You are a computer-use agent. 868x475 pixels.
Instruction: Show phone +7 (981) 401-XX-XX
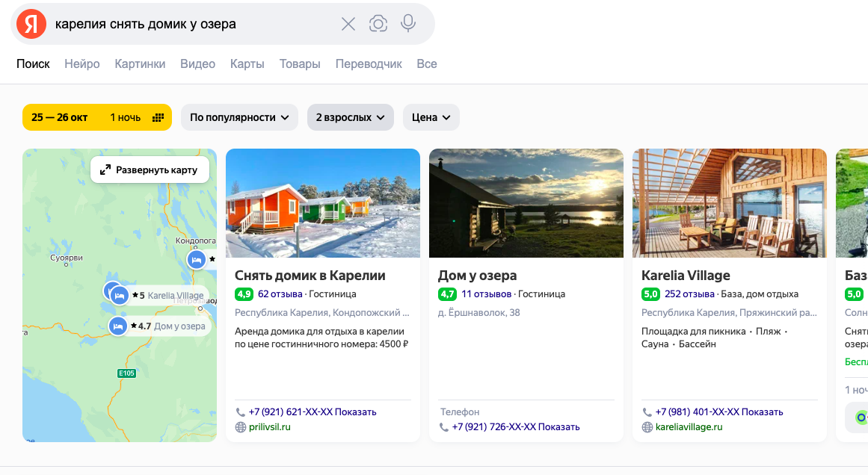click(719, 412)
